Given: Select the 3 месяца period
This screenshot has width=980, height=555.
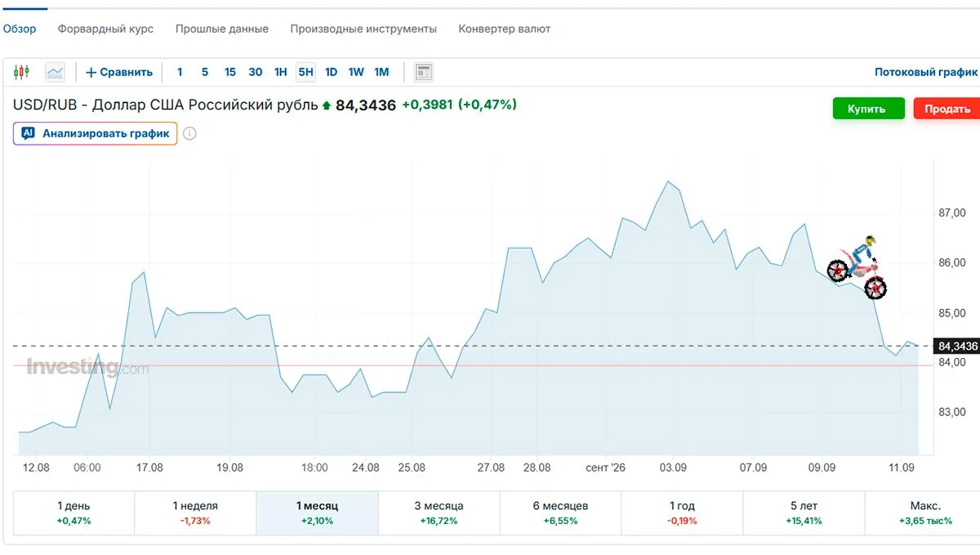Looking at the screenshot, I should pos(439,512).
